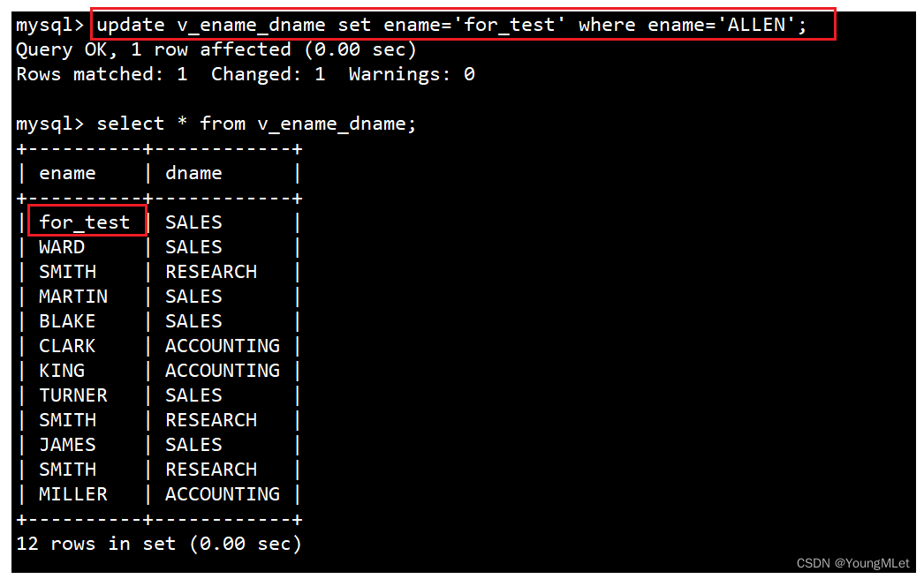The width and height of the screenshot is (924, 579).
Task: Click the CSDN @YoungMLet watermark
Action: [852, 563]
